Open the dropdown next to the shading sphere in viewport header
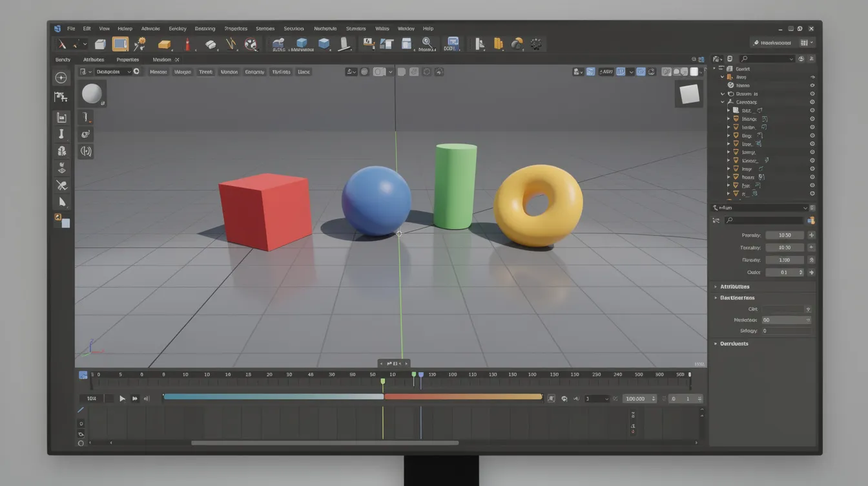Viewport: 868px width, 486px height. pyautogui.click(x=391, y=71)
